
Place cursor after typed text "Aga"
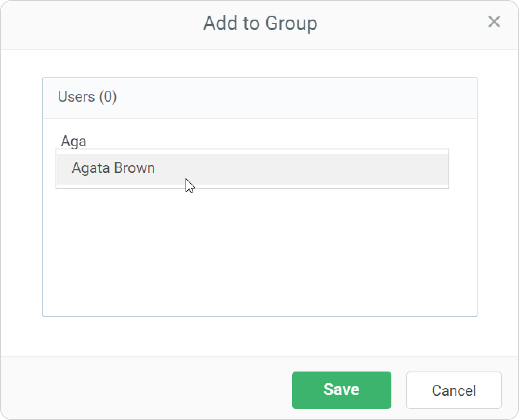click(x=87, y=141)
